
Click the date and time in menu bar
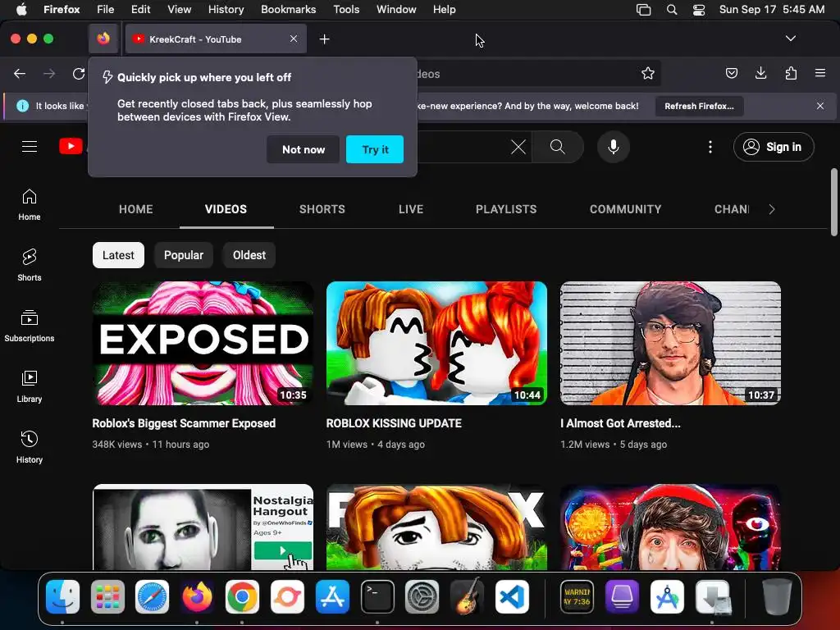pyautogui.click(x=771, y=10)
